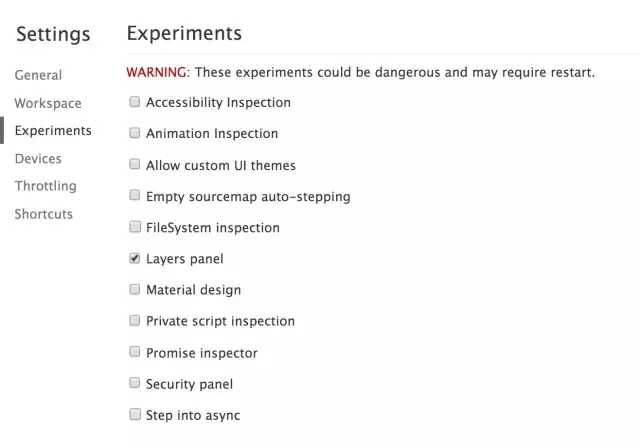Viewport: 640px width, 448px height.
Task: Show the Shortcuts settings page
Action: [43, 214]
